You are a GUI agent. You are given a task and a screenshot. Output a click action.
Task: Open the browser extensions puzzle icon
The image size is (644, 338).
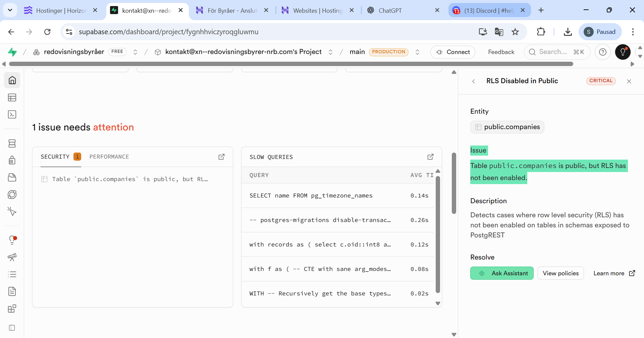541,32
